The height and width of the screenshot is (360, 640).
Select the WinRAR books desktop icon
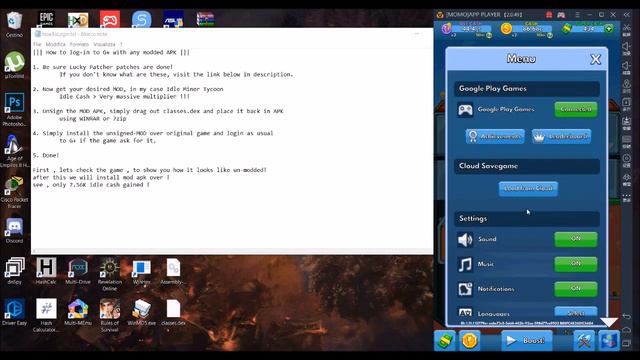pos(205,19)
